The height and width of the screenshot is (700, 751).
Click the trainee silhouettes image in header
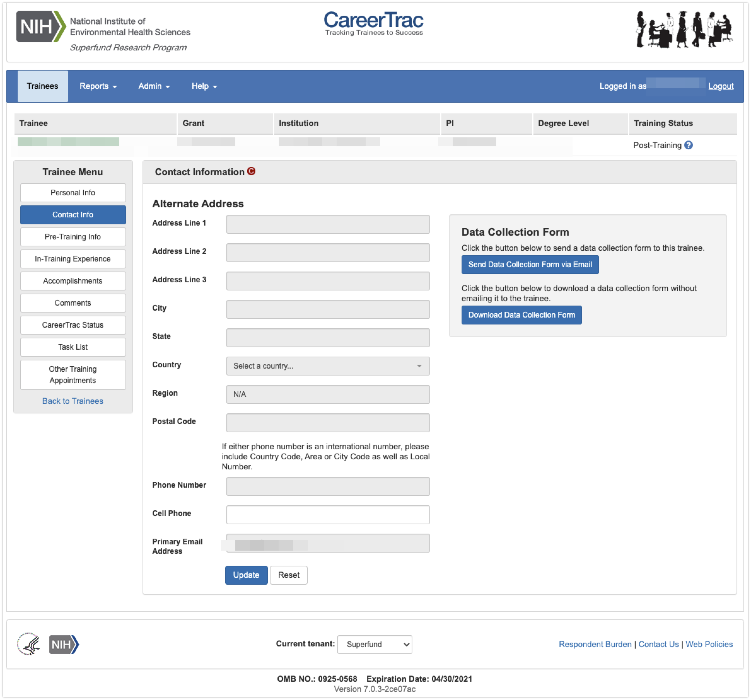click(684, 29)
